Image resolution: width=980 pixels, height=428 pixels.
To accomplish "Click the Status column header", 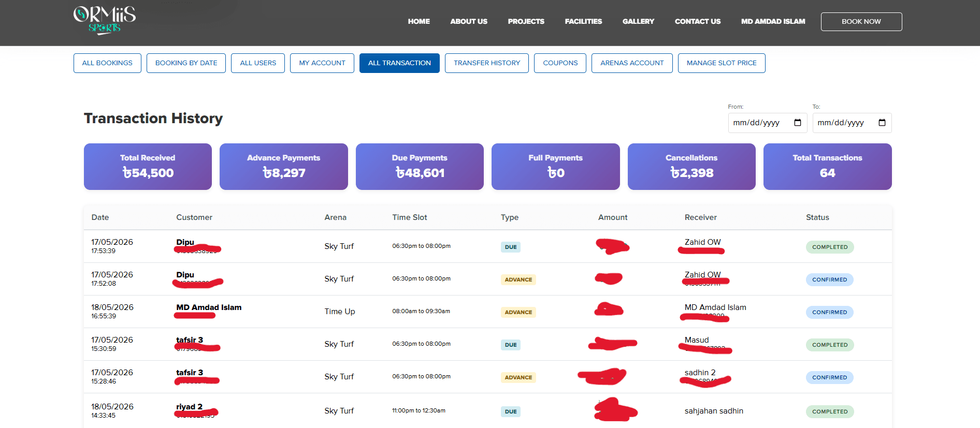I will coord(817,217).
